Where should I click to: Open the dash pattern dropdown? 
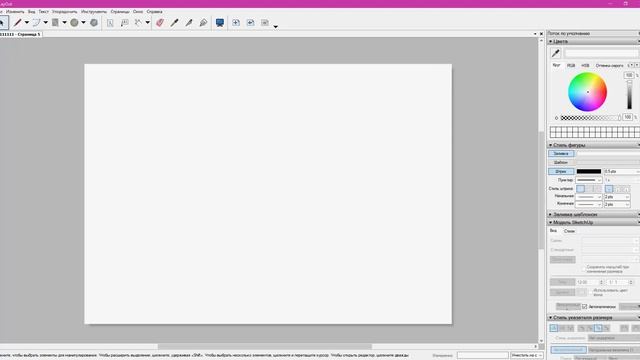tap(589, 180)
